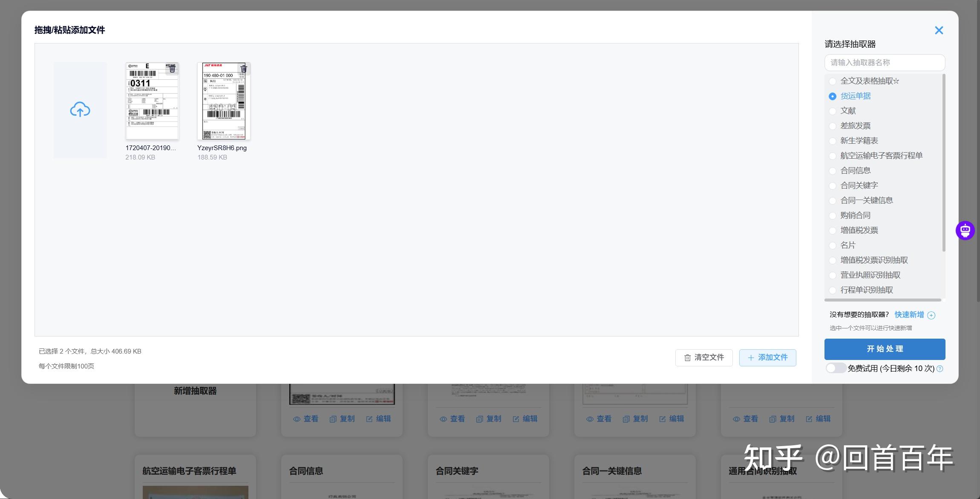The image size is (980, 499).
Task: Select the 增值税发票 radio option
Action: [x=833, y=230]
